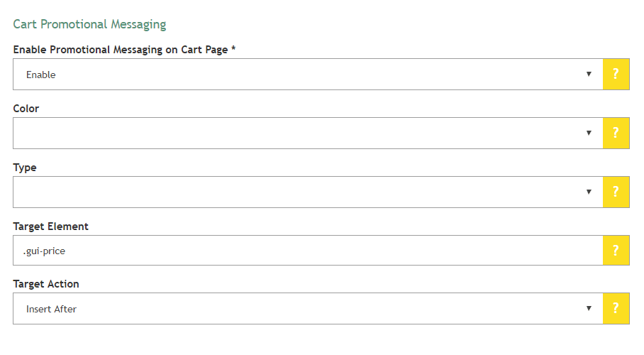
Task: Click the Enable Promotional Messaging on Cart Page label
Action: (124, 50)
